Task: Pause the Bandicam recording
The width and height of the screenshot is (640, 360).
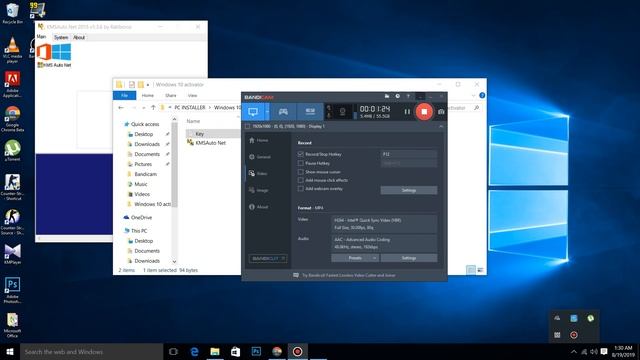Action: click(407, 111)
